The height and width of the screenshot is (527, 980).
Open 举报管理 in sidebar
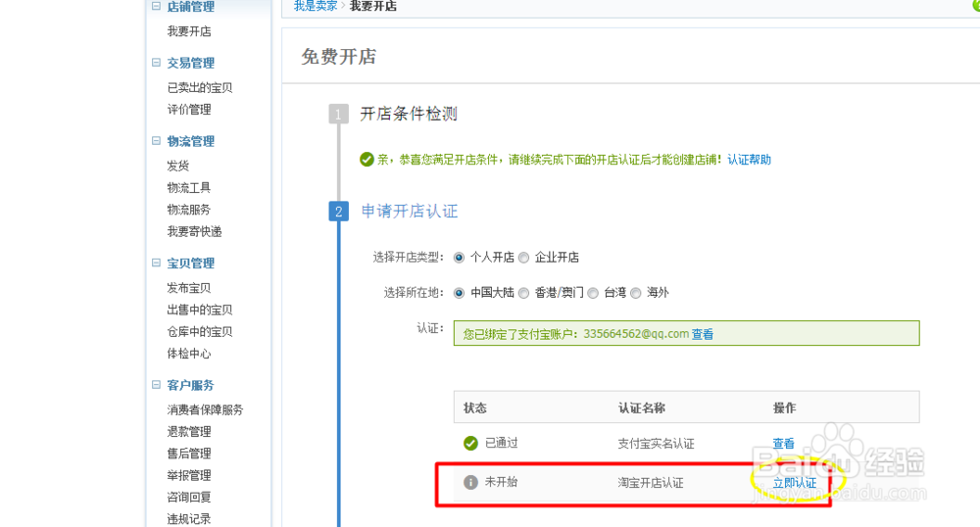pos(189,474)
